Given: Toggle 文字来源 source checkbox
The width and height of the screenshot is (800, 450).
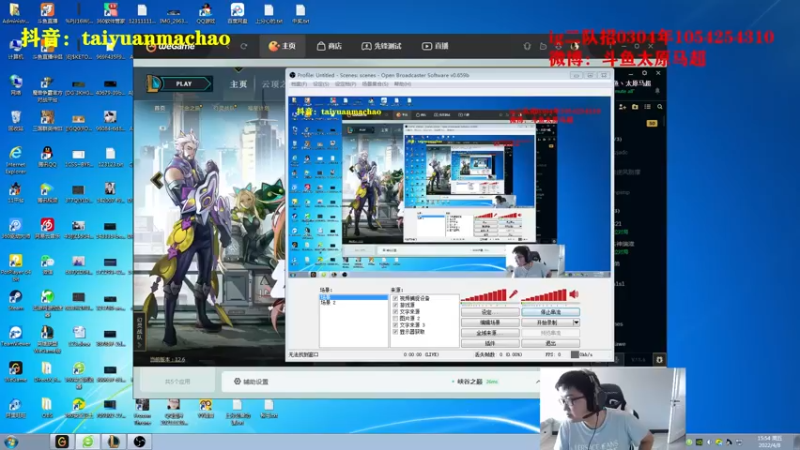Looking at the screenshot, I should point(395,311).
